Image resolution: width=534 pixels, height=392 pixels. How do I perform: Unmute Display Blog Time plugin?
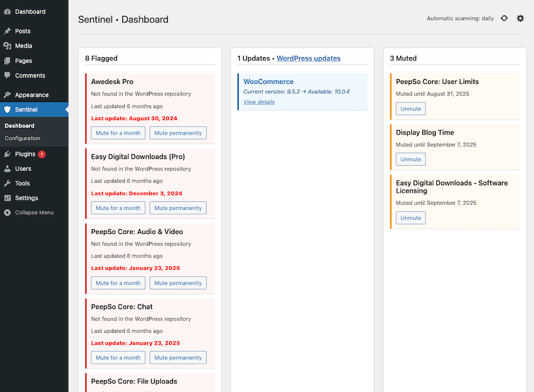click(x=410, y=159)
